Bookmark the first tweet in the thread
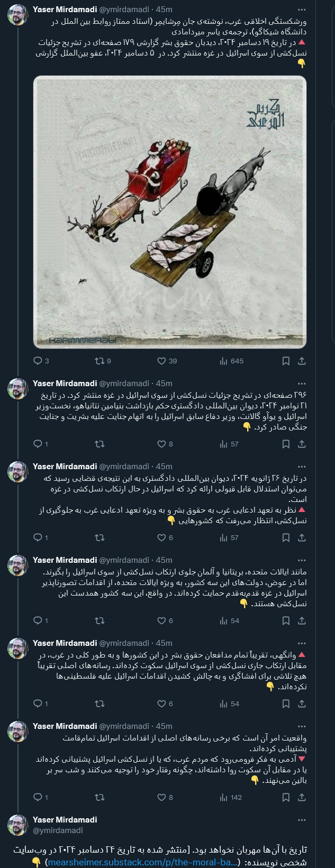This screenshot has height=868, width=335. point(286,361)
